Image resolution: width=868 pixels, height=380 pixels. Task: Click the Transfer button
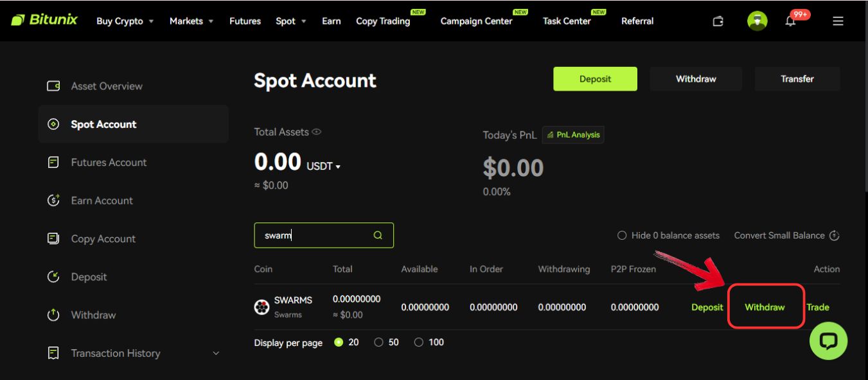pyautogui.click(x=797, y=79)
